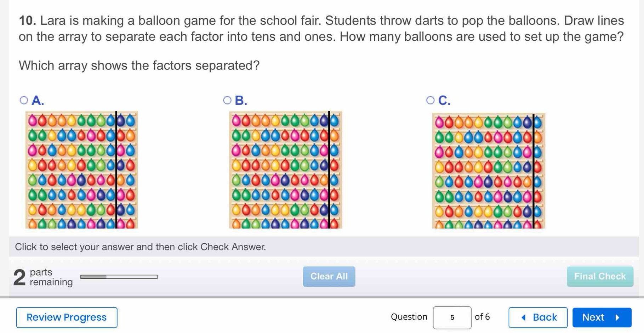Screen dimensions: 644x333
Task: Click the question number input showing 5
Action: [452, 317]
